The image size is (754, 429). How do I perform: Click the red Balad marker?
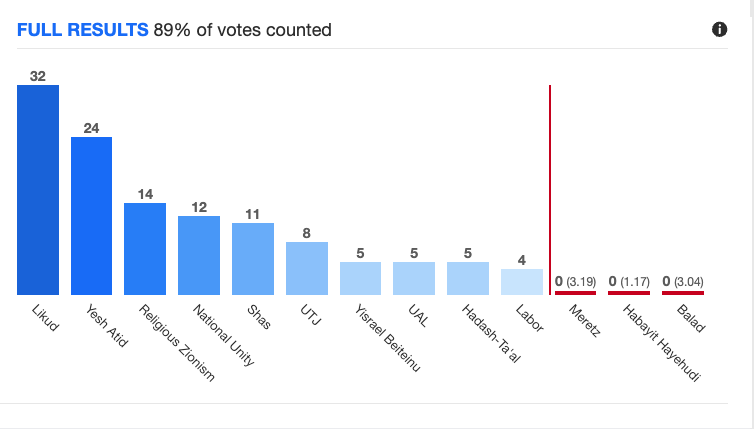(683, 293)
